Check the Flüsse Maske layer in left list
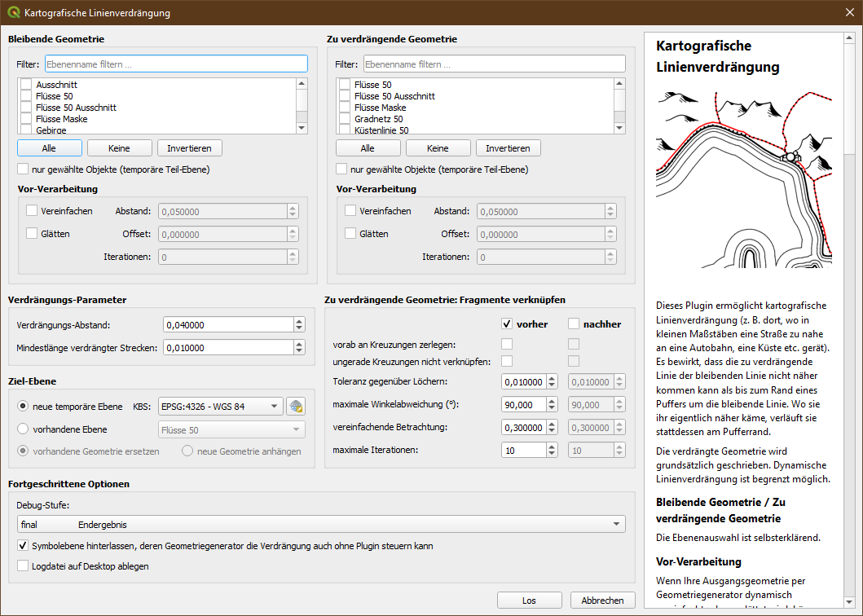The height and width of the screenshot is (616, 863). click(27, 119)
